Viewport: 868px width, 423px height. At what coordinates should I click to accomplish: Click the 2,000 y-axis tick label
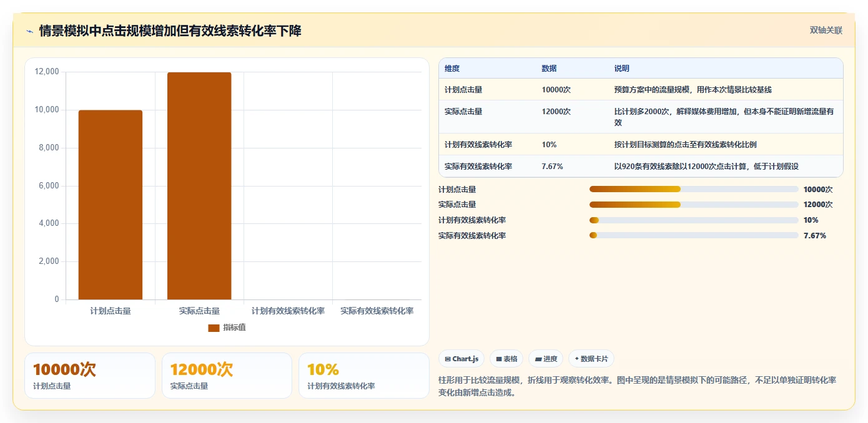tap(49, 261)
